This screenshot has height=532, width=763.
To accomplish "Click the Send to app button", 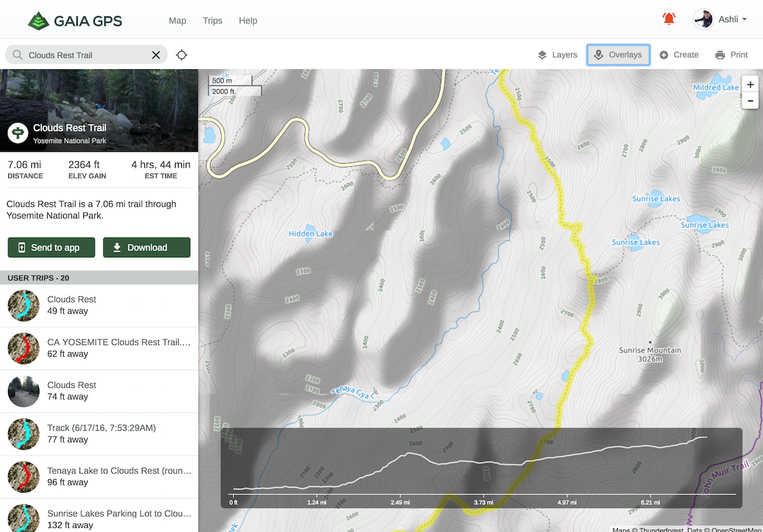I will [52, 247].
